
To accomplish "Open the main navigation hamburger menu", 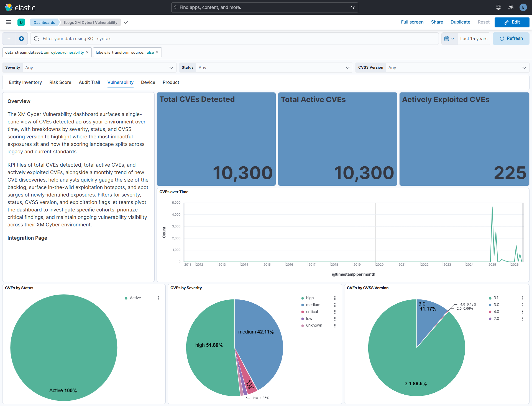I will tap(9, 22).
